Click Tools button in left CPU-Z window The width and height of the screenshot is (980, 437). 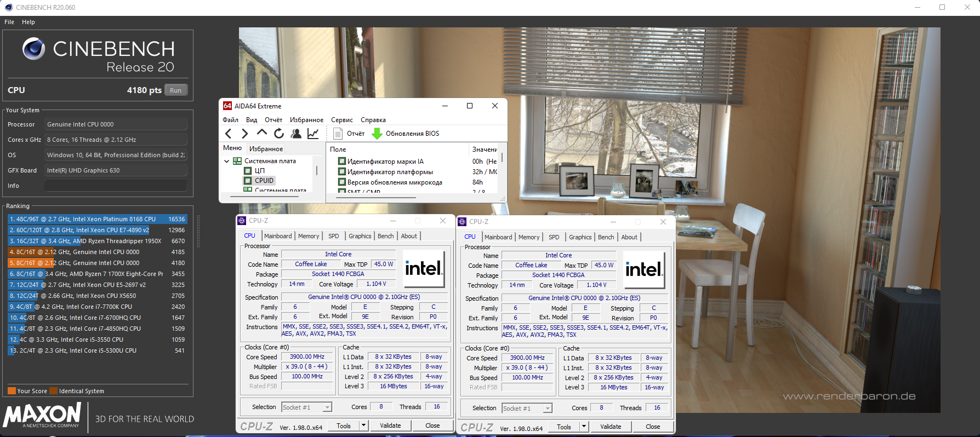tap(344, 426)
